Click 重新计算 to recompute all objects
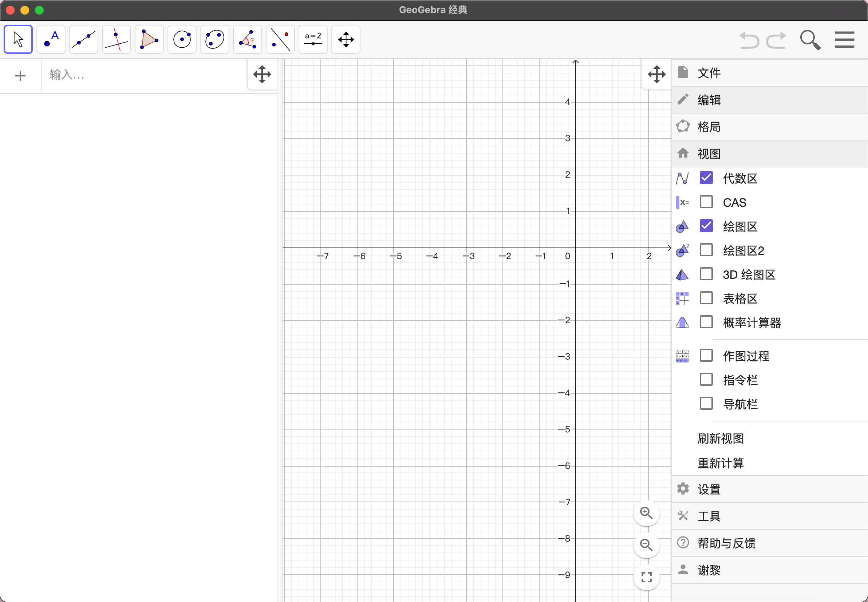Screen dimensions: 868x602 [x=720, y=463]
